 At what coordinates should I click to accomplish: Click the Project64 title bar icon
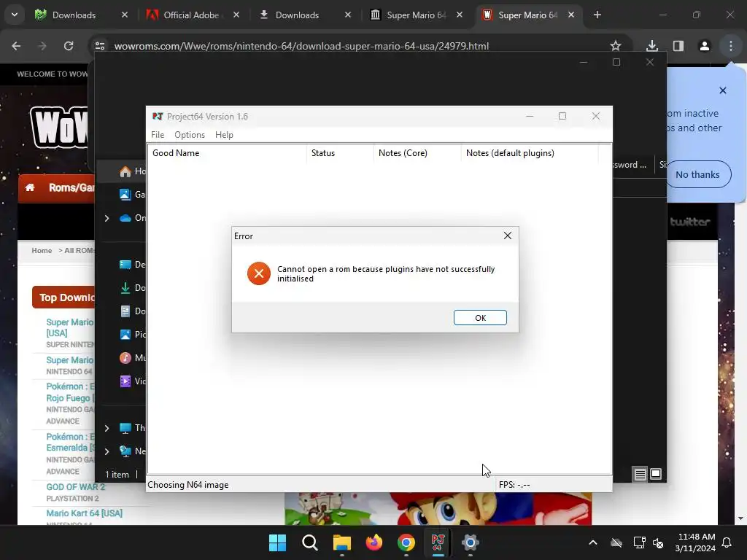click(158, 116)
